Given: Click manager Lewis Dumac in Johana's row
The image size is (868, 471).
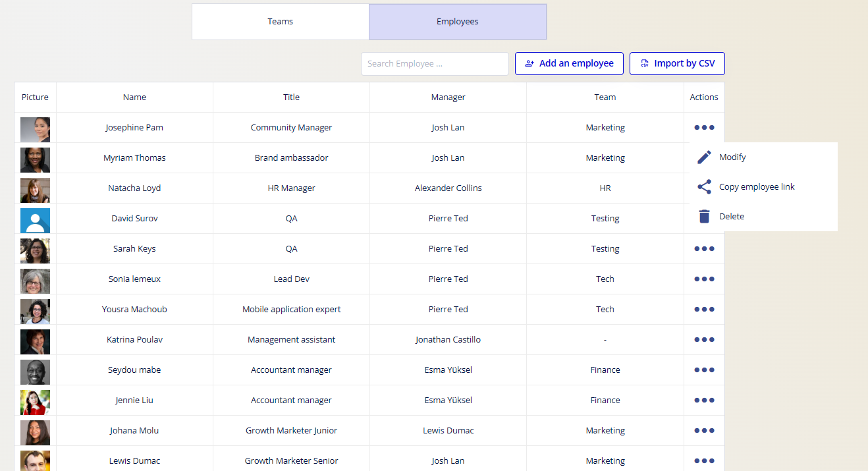Looking at the screenshot, I should point(448,431).
